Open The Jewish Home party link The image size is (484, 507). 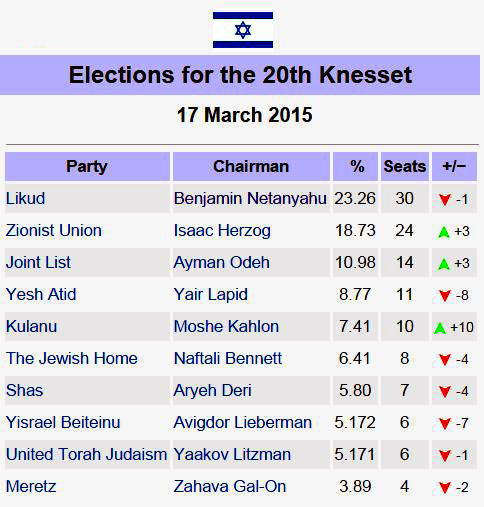click(72, 359)
